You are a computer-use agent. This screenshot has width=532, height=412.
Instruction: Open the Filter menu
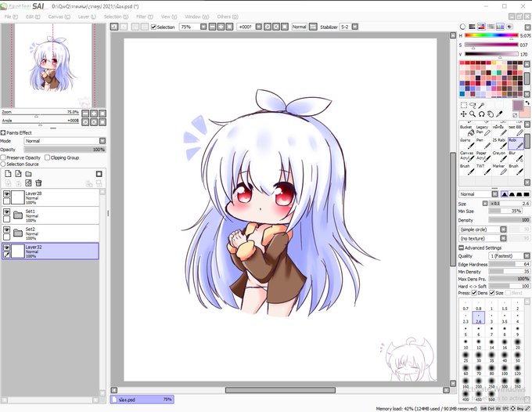coord(145,16)
